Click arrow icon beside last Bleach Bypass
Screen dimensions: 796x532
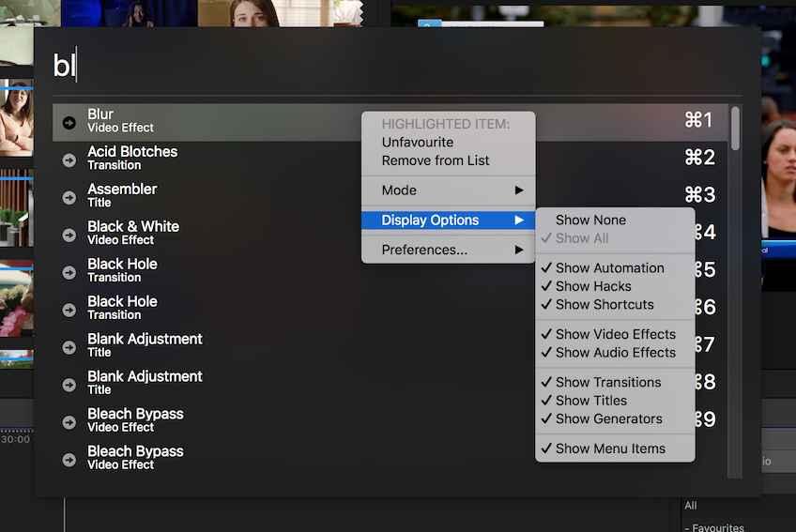[69, 460]
